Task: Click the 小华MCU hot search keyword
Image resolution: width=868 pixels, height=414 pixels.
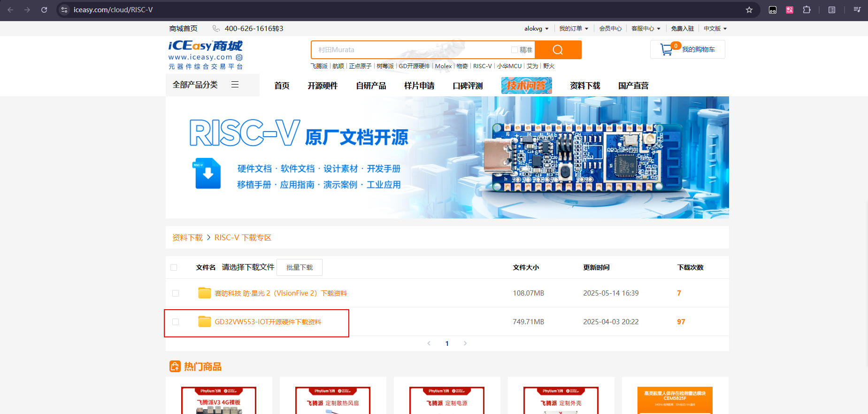Action: [509, 66]
